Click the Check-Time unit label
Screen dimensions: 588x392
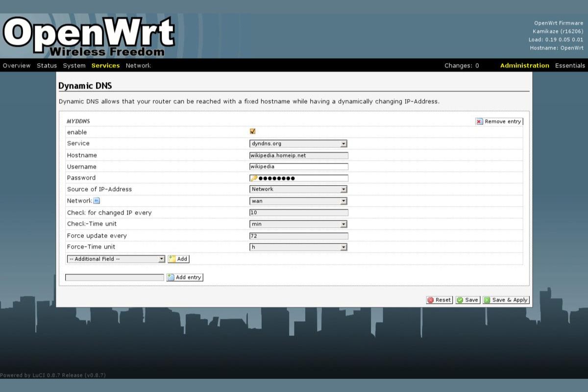[x=91, y=224]
